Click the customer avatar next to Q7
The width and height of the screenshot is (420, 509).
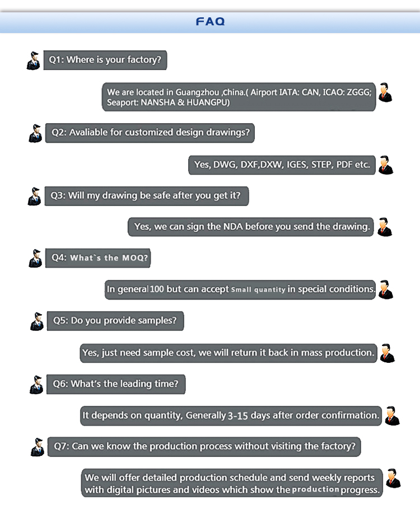pyautogui.click(x=38, y=447)
